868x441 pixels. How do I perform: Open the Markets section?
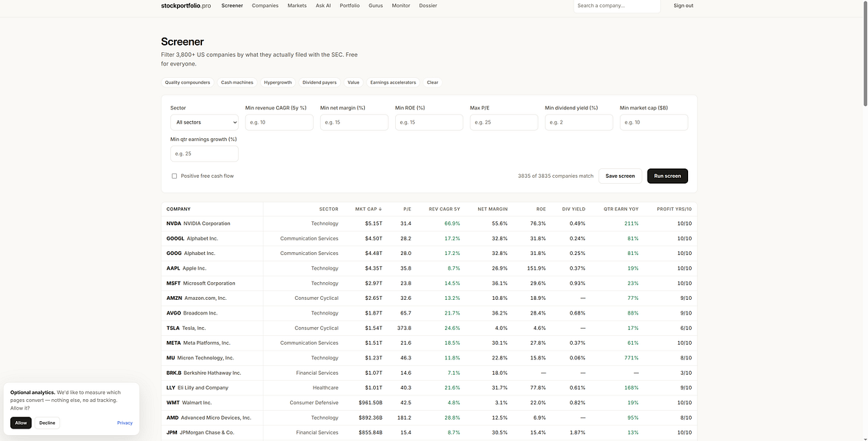pyautogui.click(x=297, y=6)
